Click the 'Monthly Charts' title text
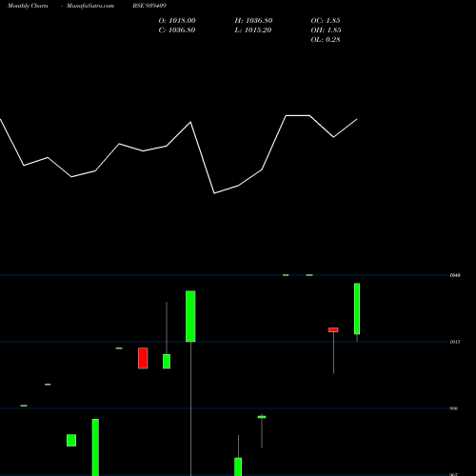Image resolution: width=476 pixels, height=476 pixels. click(28, 6)
